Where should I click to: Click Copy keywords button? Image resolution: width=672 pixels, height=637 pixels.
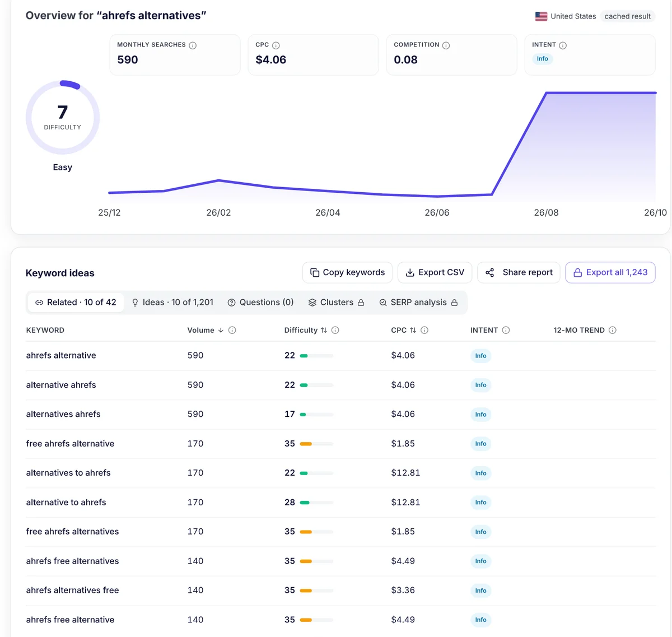pyautogui.click(x=347, y=272)
